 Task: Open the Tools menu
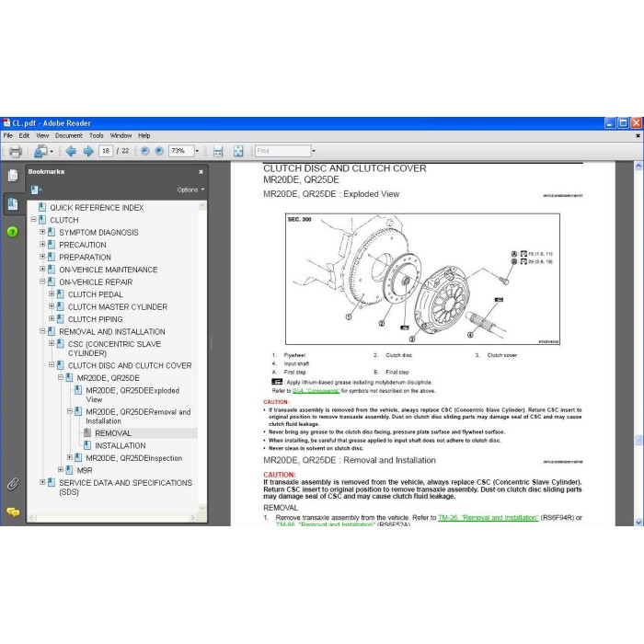click(x=96, y=135)
